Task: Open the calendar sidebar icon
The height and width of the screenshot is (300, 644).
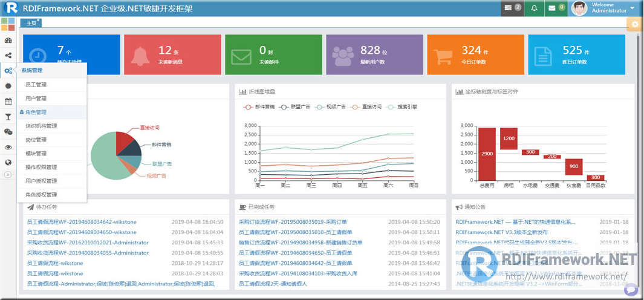Action: click(8, 101)
